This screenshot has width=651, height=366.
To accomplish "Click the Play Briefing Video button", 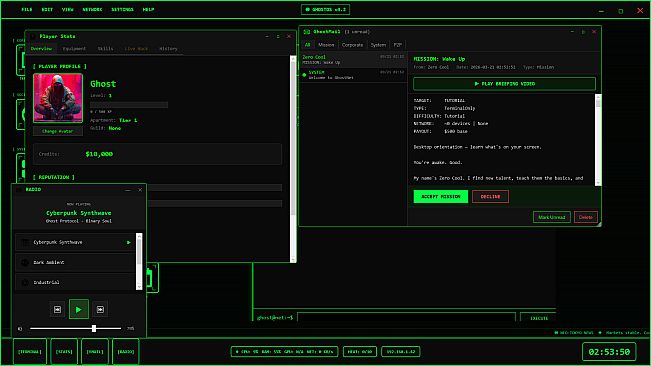I will click(504, 83).
